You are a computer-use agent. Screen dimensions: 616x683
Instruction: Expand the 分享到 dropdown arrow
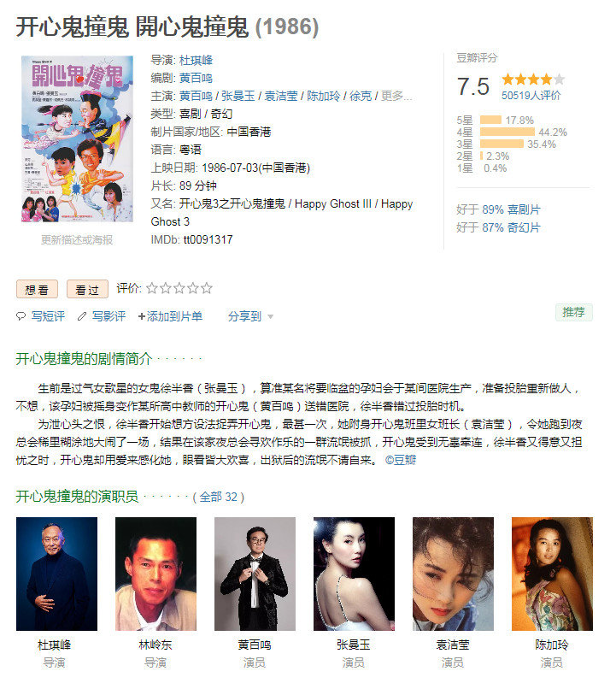(270, 316)
